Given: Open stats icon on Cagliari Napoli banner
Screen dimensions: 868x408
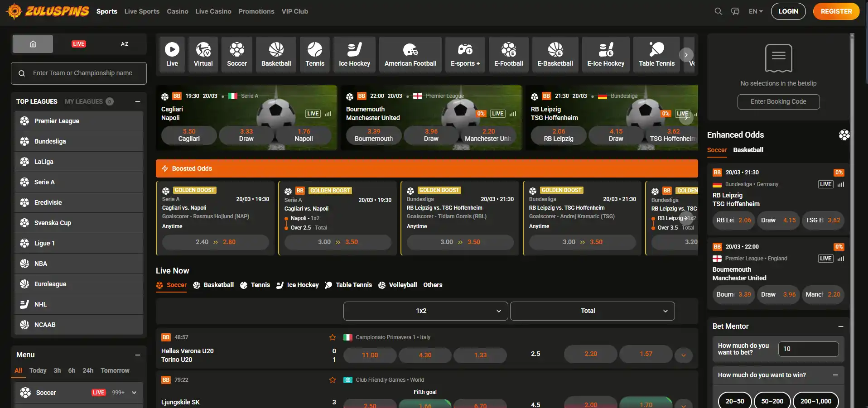Looking at the screenshot, I should click(x=328, y=114).
